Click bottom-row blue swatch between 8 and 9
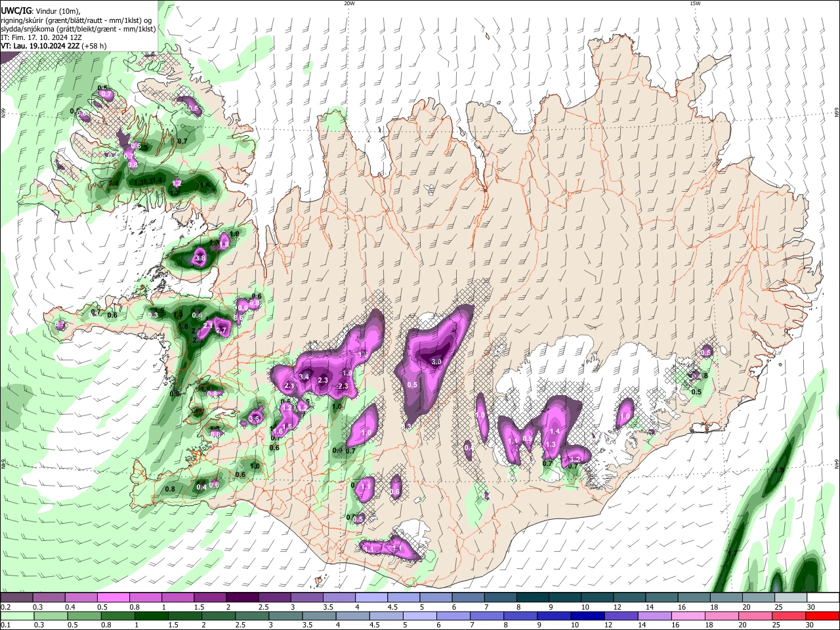Viewport: 840px width, 630px height. [520, 616]
